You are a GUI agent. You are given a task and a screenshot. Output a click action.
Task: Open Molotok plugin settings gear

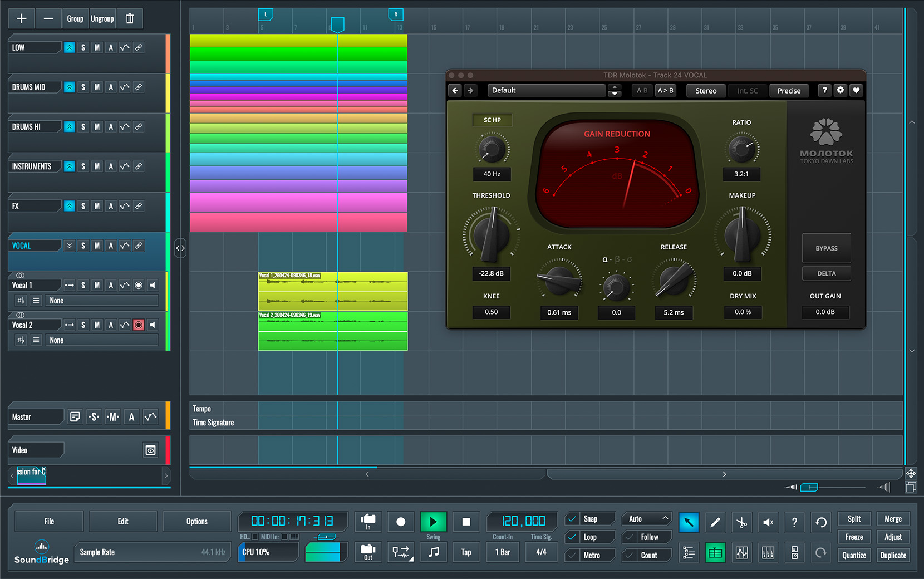[841, 90]
